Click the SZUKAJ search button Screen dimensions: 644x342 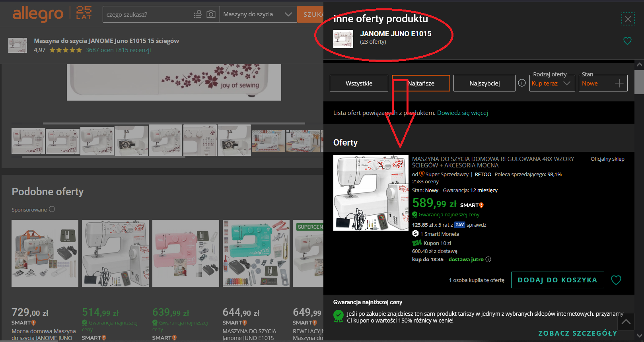point(311,14)
